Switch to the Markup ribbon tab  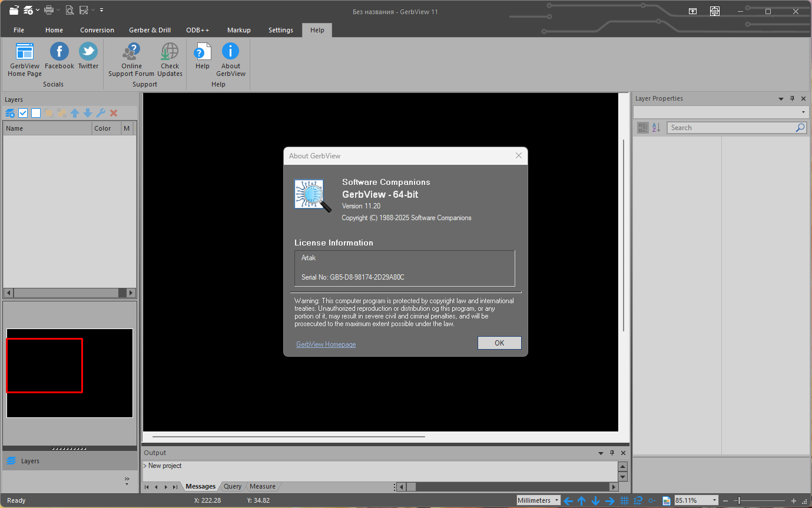click(239, 30)
